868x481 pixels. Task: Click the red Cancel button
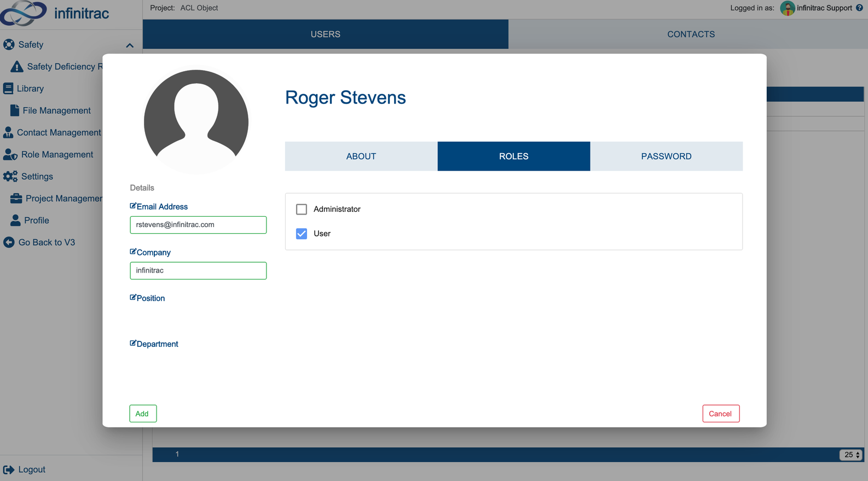click(x=721, y=414)
